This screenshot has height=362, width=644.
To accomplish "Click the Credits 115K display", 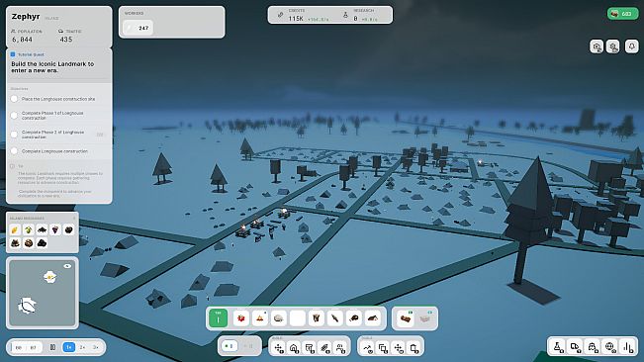I will pos(296,19).
